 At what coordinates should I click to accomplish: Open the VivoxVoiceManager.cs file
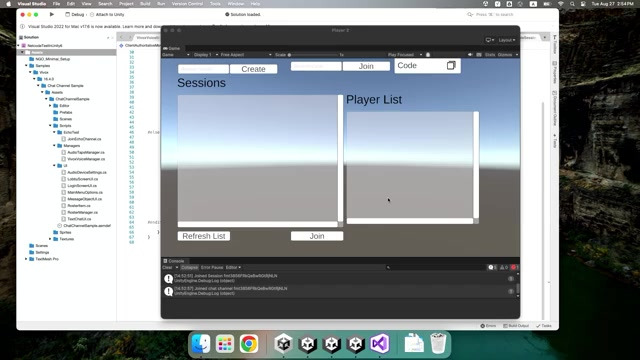point(86,159)
